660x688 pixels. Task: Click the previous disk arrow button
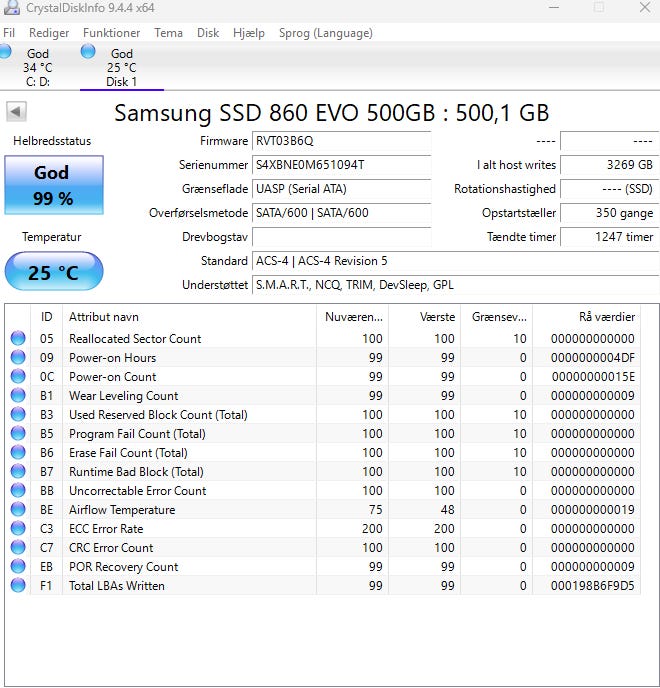point(16,112)
